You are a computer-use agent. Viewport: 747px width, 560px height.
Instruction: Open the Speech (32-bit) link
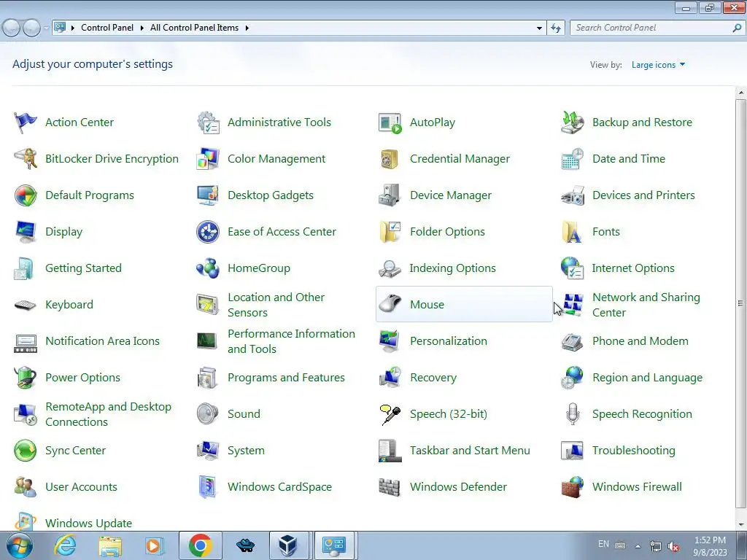[x=449, y=414]
